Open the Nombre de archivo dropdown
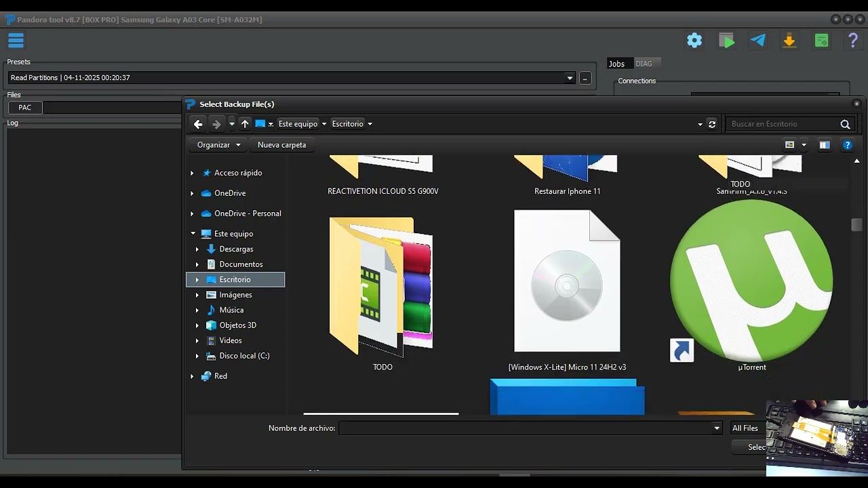Image resolution: width=868 pixels, height=488 pixels. 717,428
